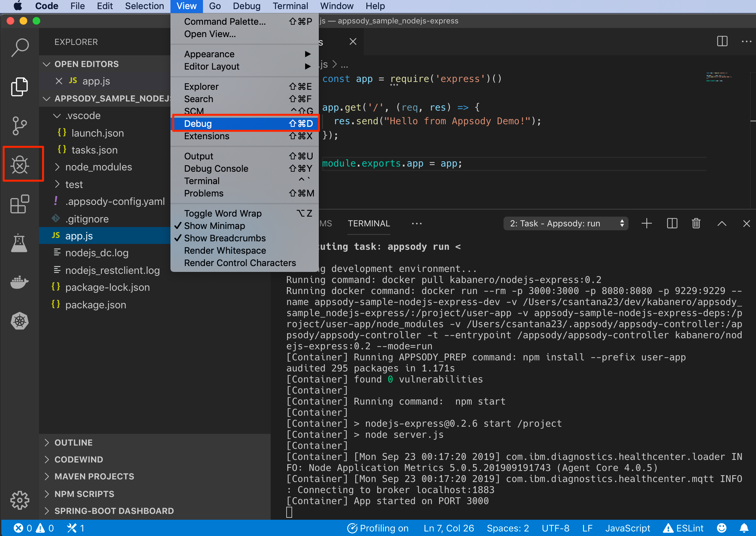This screenshot has width=756, height=536.
Task: Open the panel overflow ellipsis
Action: (x=417, y=223)
